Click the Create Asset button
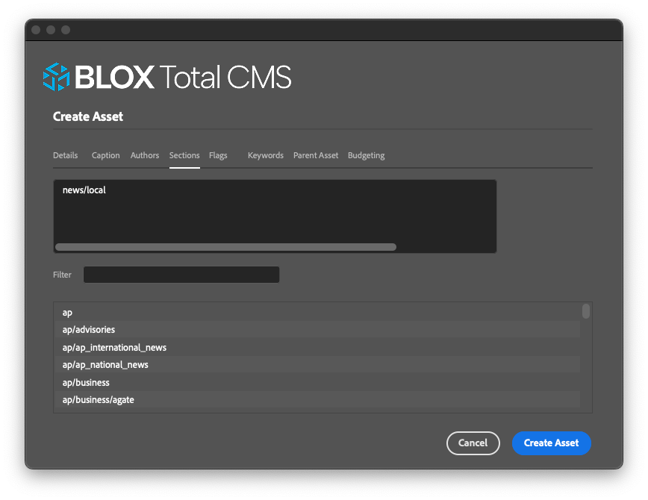Image resolution: width=648 pixels, height=500 pixels. (x=551, y=443)
